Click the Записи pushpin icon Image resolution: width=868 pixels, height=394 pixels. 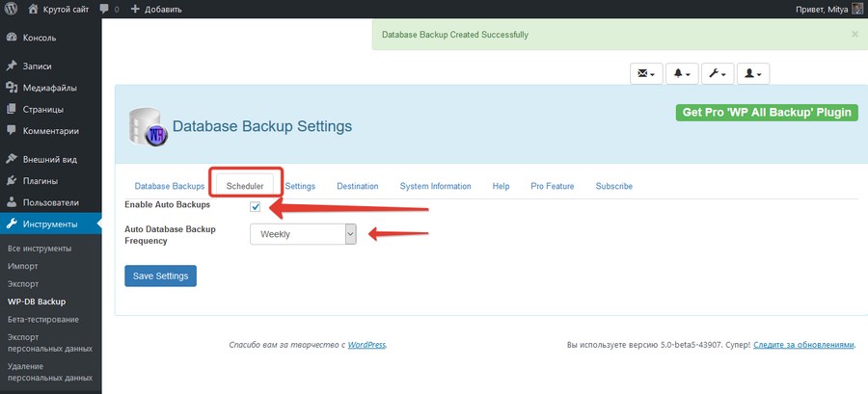11,66
